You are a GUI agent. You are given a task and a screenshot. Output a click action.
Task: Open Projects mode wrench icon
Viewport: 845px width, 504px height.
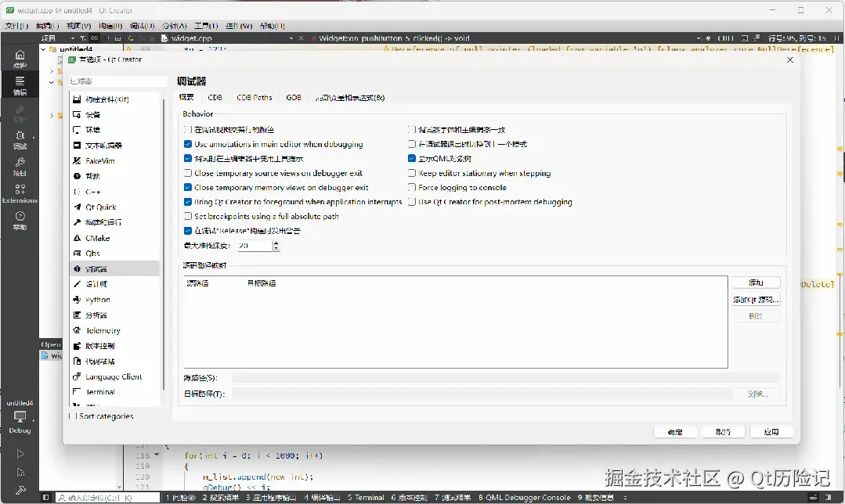[20, 166]
